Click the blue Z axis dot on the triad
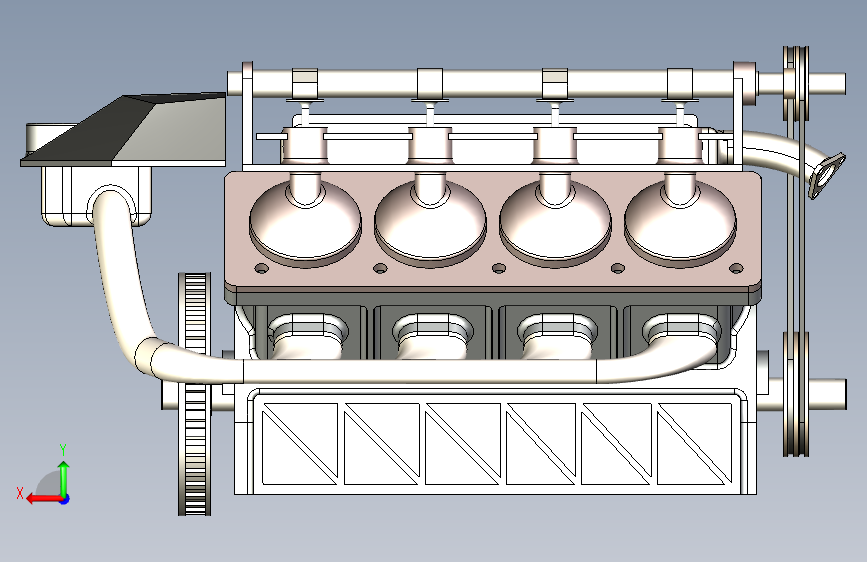 point(65,499)
